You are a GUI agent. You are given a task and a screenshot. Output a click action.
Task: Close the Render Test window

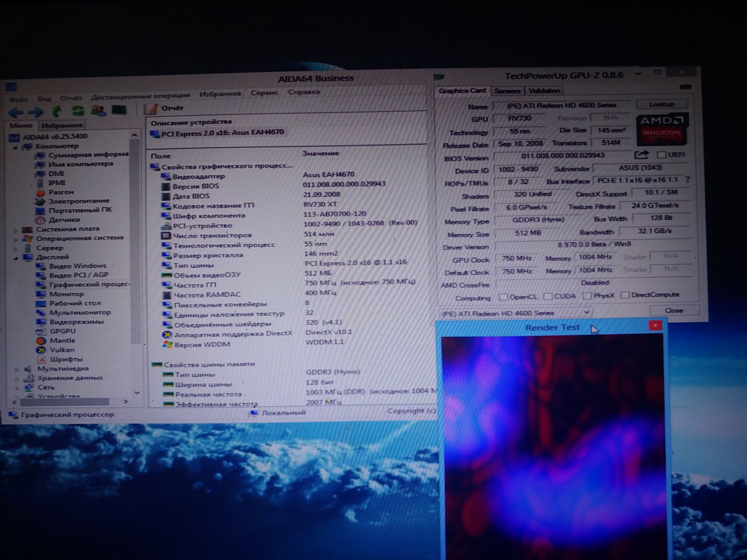pos(655,325)
